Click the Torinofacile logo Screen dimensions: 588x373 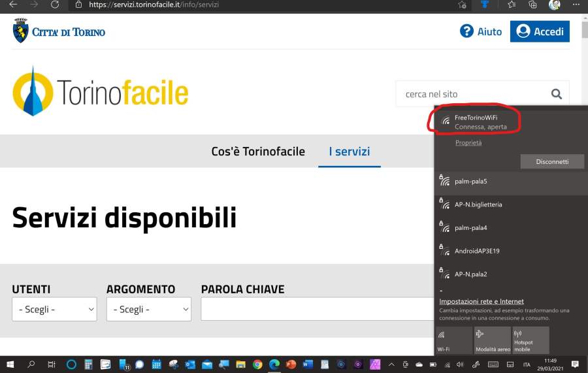pyautogui.click(x=101, y=92)
